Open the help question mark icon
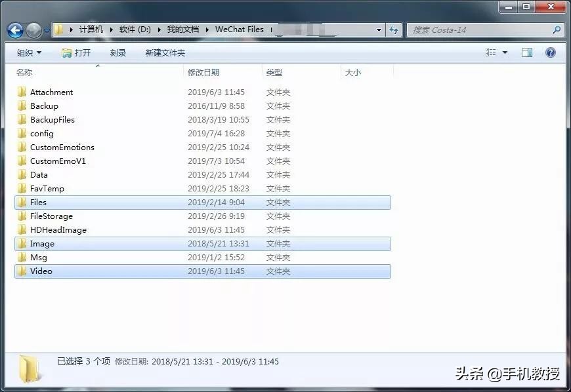The width and height of the screenshot is (571, 392). pyautogui.click(x=550, y=52)
